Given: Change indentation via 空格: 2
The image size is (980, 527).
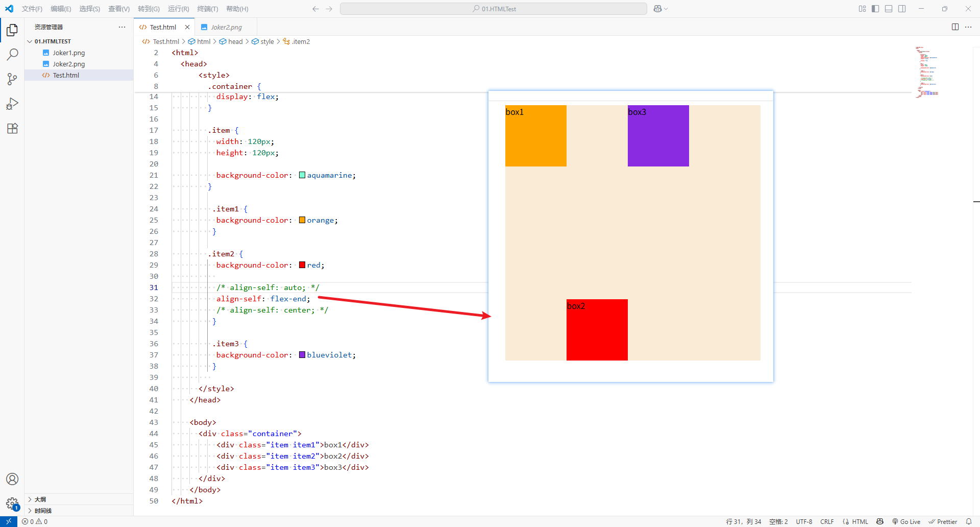Looking at the screenshot, I should 778,521.
